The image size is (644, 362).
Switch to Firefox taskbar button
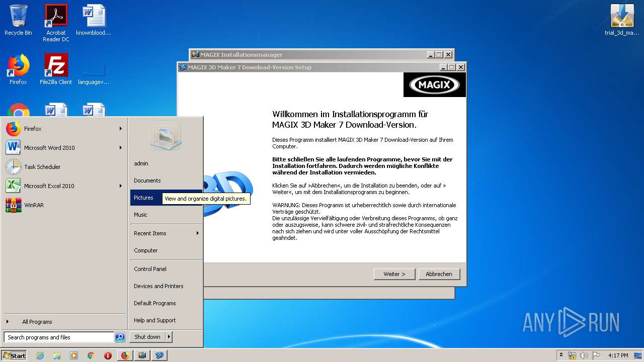point(125,355)
